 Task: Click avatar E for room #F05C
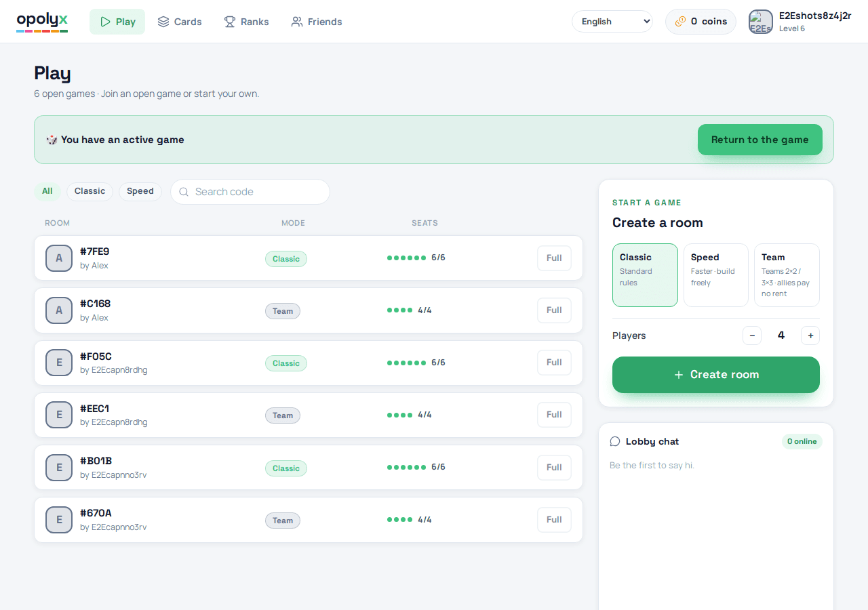[59, 363]
